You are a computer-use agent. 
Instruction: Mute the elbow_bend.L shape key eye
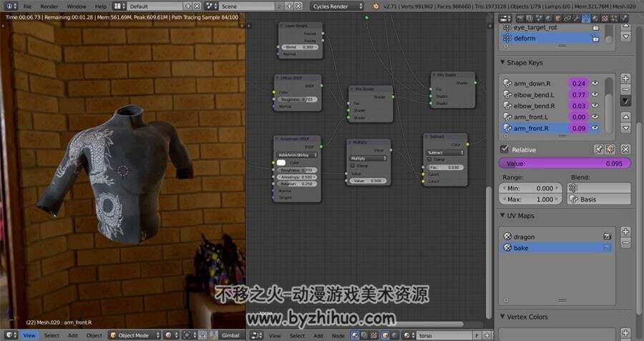595,94
